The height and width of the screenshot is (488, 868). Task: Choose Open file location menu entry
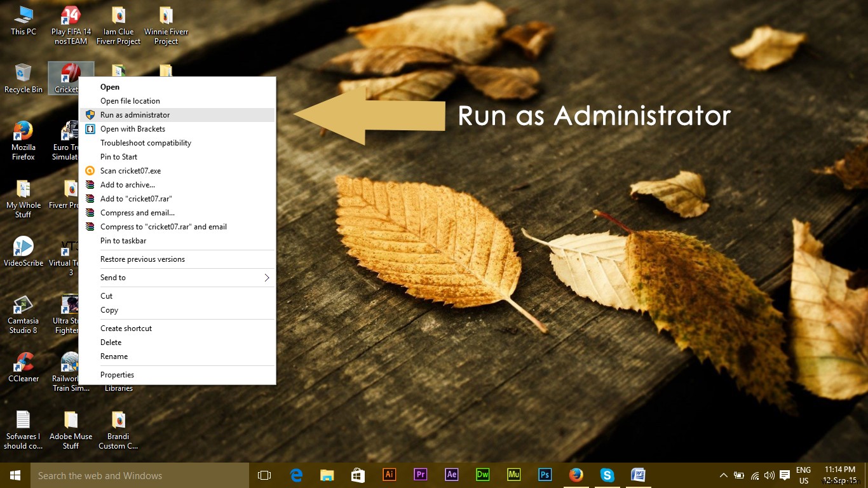130,101
